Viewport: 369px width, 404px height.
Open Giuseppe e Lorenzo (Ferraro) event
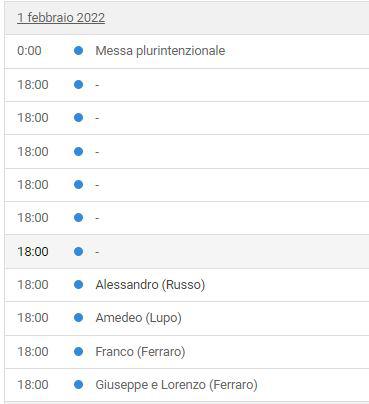pos(176,384)
